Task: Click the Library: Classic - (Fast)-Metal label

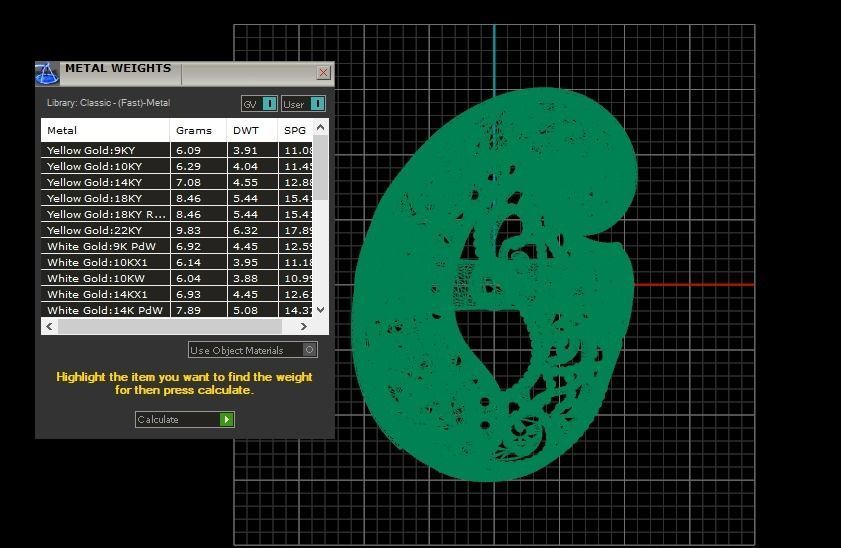Action: (x=108, y=103)
